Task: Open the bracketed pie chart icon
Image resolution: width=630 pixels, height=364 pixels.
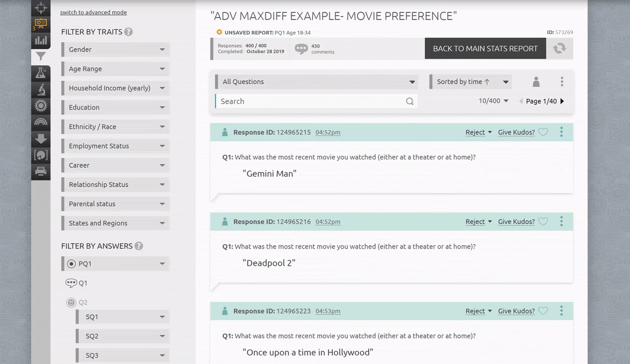Action: click(x=40, y=155)
